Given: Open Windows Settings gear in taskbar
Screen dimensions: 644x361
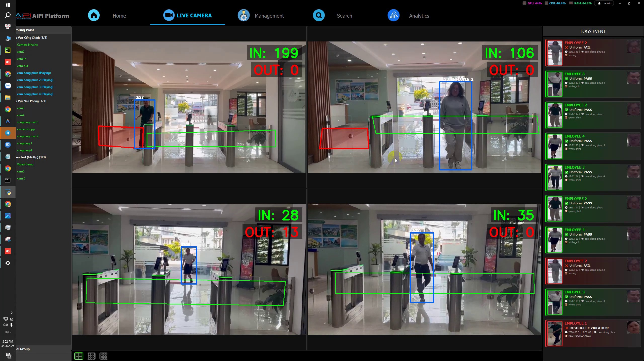Looking at the screenshot, I should [8, 263].
